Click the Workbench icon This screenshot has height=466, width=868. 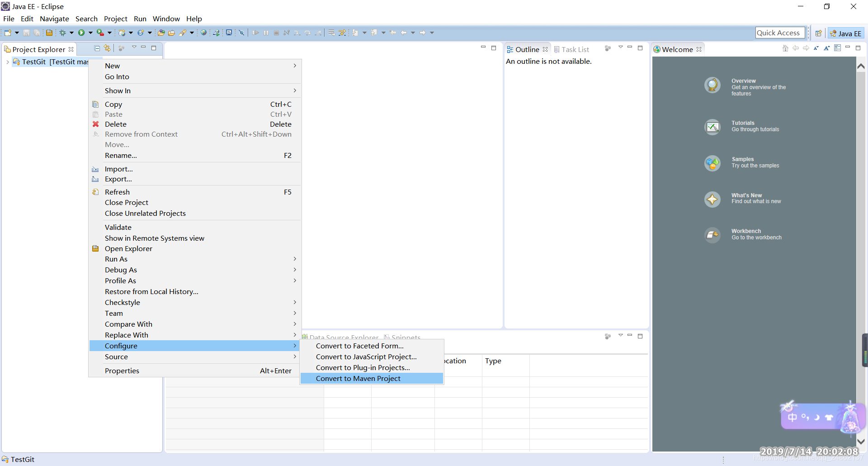click(712, 235)
